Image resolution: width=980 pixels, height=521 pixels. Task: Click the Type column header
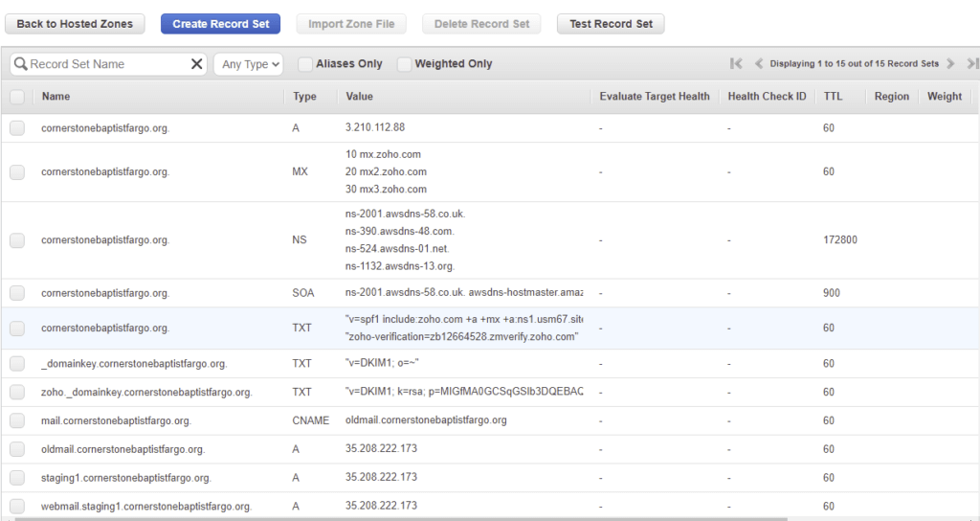304,97
